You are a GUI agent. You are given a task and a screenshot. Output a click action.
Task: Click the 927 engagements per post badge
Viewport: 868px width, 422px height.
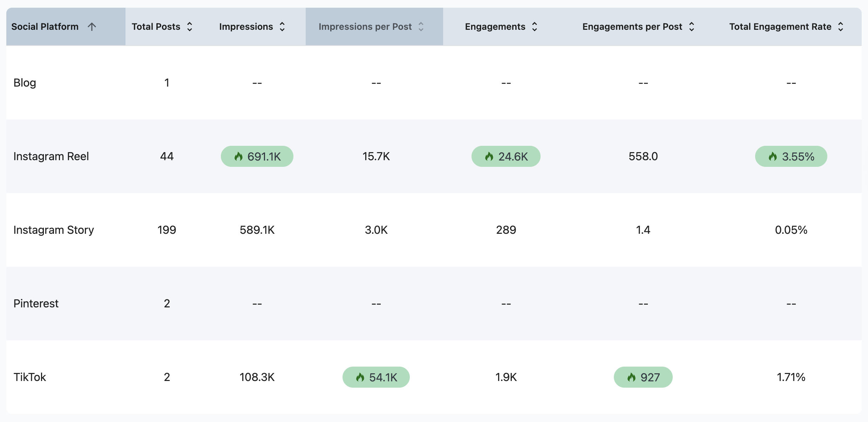coord(643,377)
